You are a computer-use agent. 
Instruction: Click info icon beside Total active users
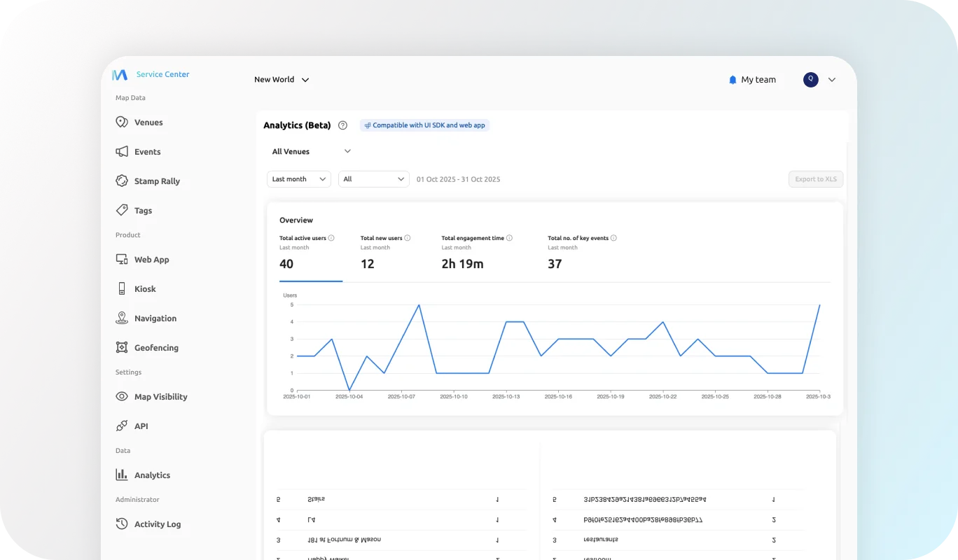click(331, 238)
